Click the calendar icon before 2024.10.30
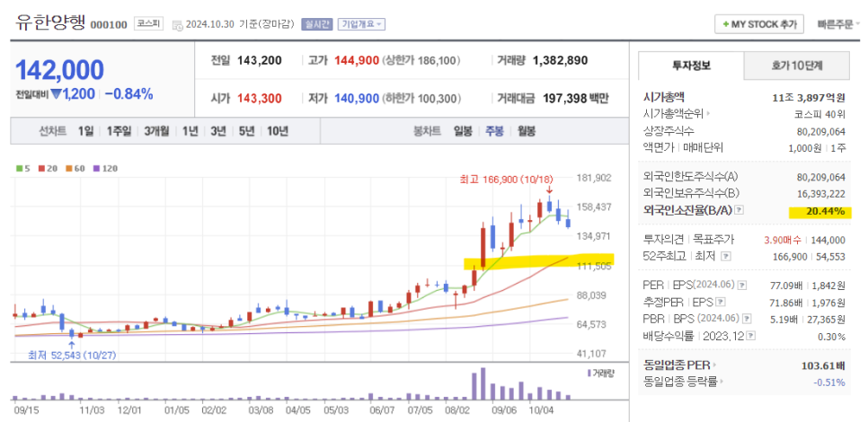The image size is (868, 422). 177,25
